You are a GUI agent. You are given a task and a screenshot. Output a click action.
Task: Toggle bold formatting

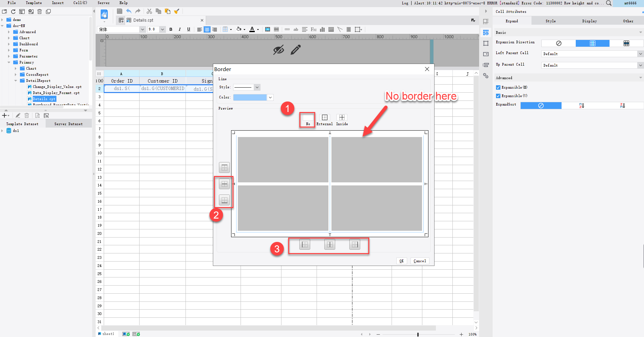click(x=171, y=29)
